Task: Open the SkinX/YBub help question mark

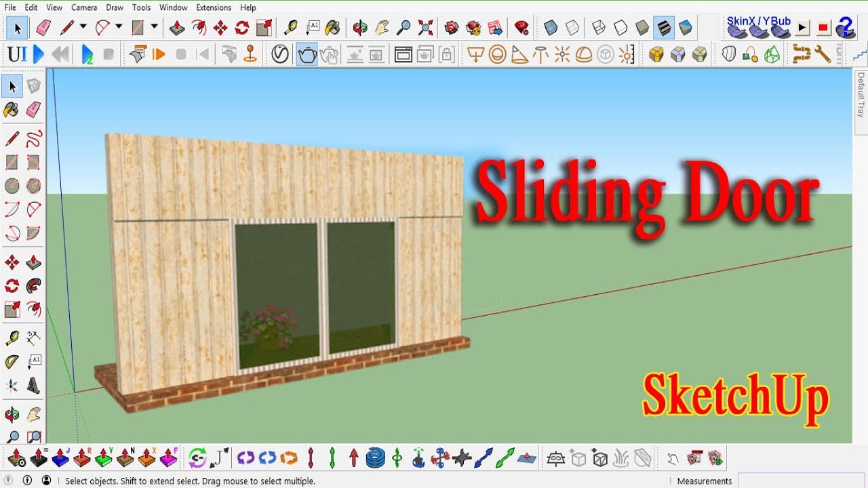Action: [845, 28]
